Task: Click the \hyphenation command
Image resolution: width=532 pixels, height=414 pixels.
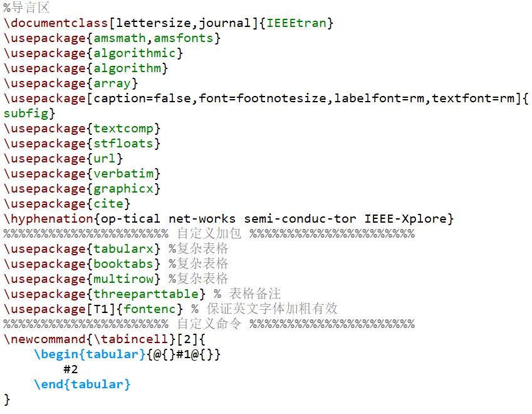Action: [x=48, y=219]
